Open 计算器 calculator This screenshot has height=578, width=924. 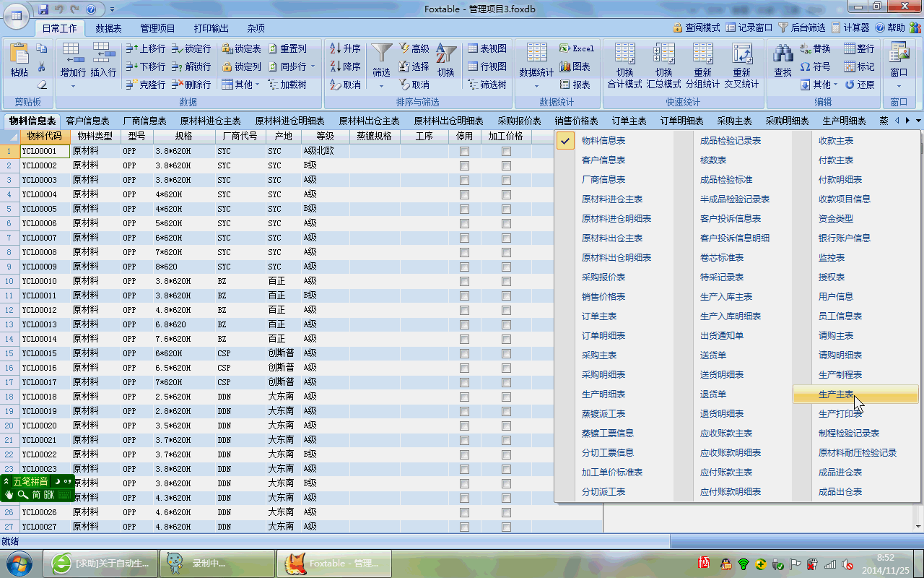[x=850, y=27]
